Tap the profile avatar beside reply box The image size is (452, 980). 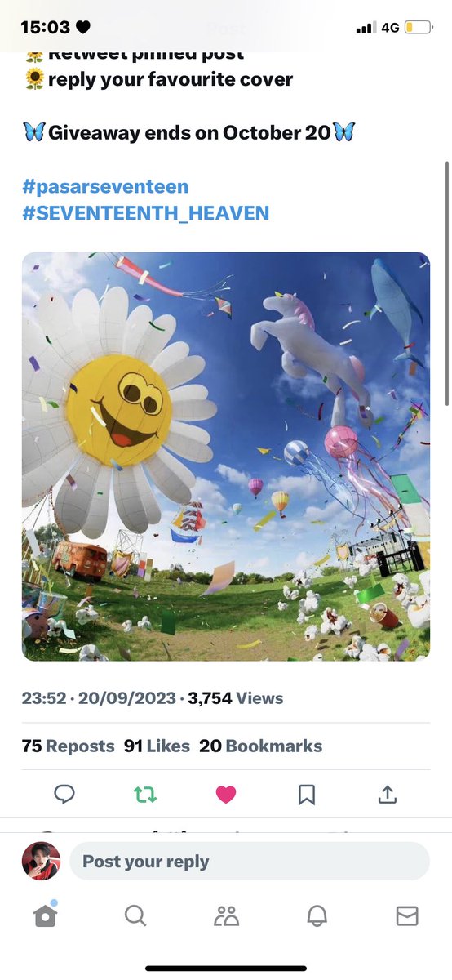[x=41, y=862]
